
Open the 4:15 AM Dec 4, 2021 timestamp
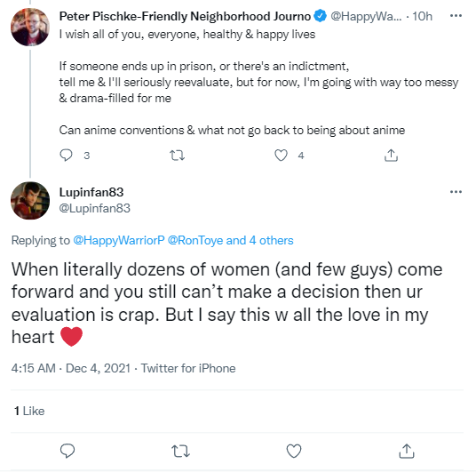pos(71,368)
